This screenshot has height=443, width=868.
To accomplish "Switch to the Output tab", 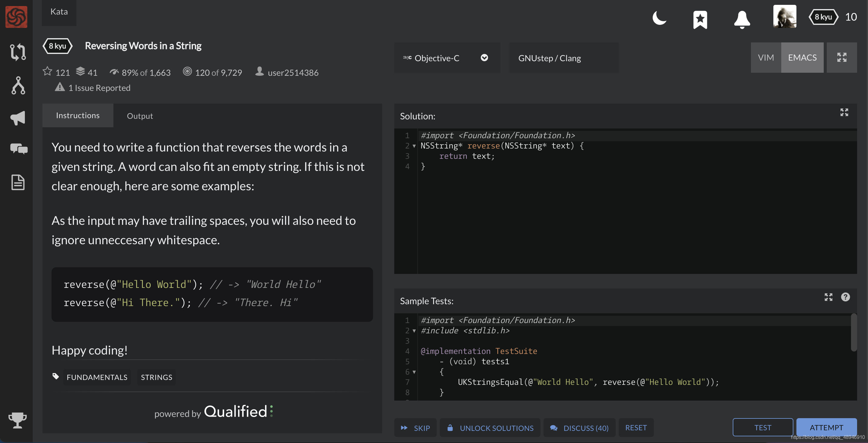I will coord(140,116).
